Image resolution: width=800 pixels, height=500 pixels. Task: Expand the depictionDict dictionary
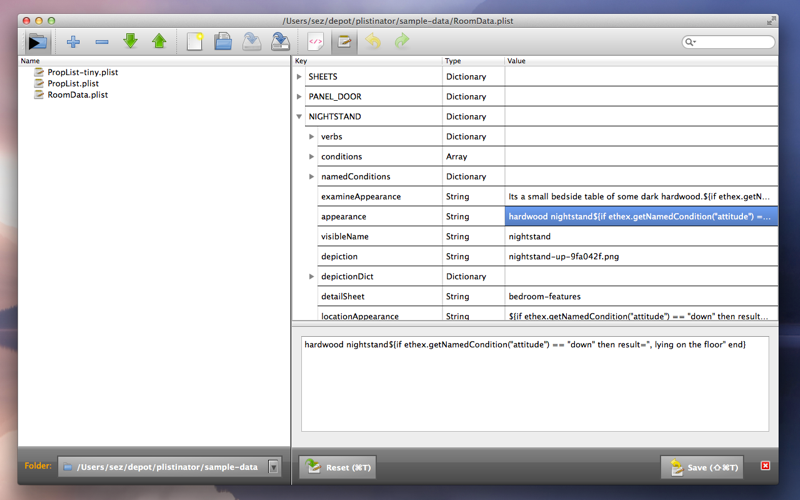(311, 276)
